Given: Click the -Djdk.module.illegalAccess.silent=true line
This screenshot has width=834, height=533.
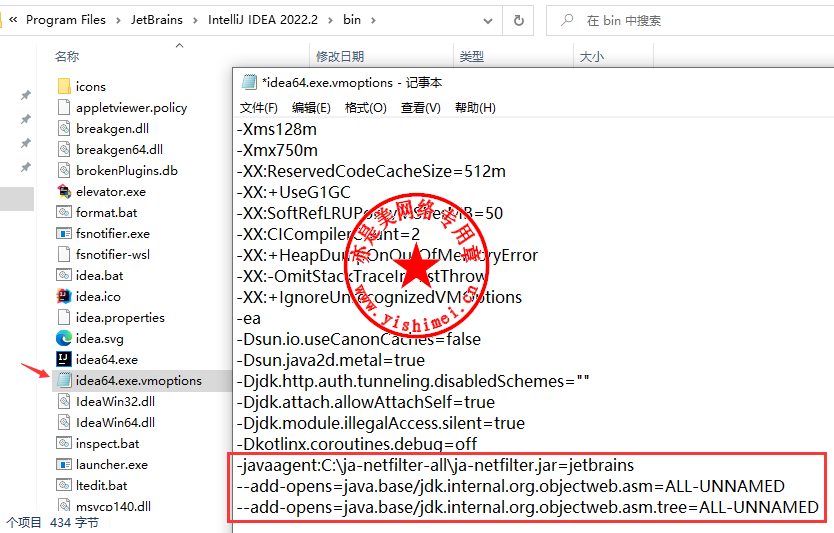Looking at the screenshot, I should [381, 423].
